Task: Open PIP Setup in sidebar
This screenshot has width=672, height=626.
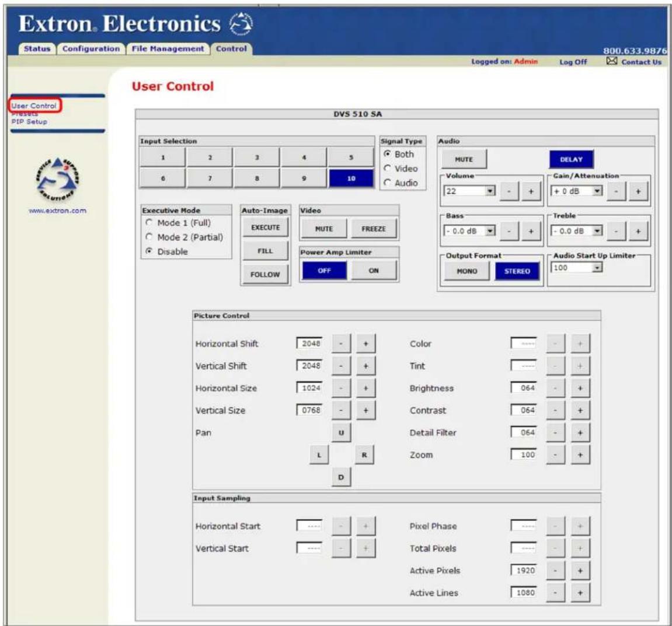Action: point(29,121)
